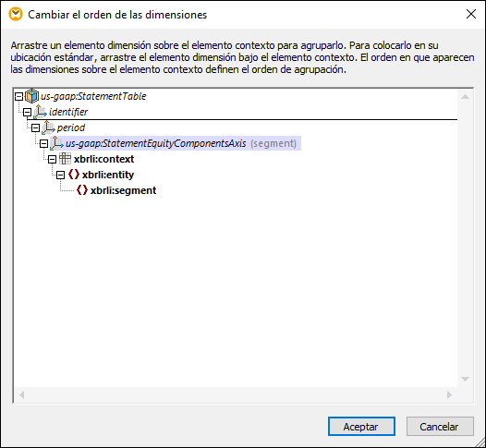Screen dimensions: 486x448
Task: Select us-gaap:StatementTable label
Action: [x=93, y=96]
